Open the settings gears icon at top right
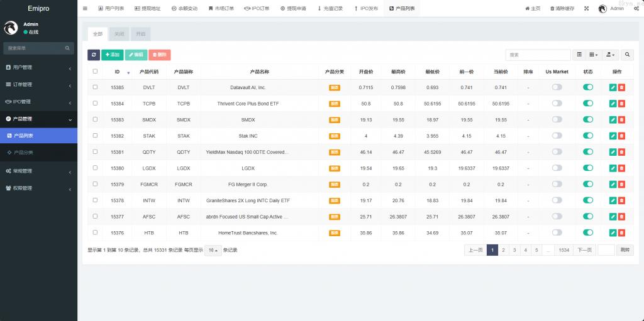 pyautogui.click(x=636, y=8)
